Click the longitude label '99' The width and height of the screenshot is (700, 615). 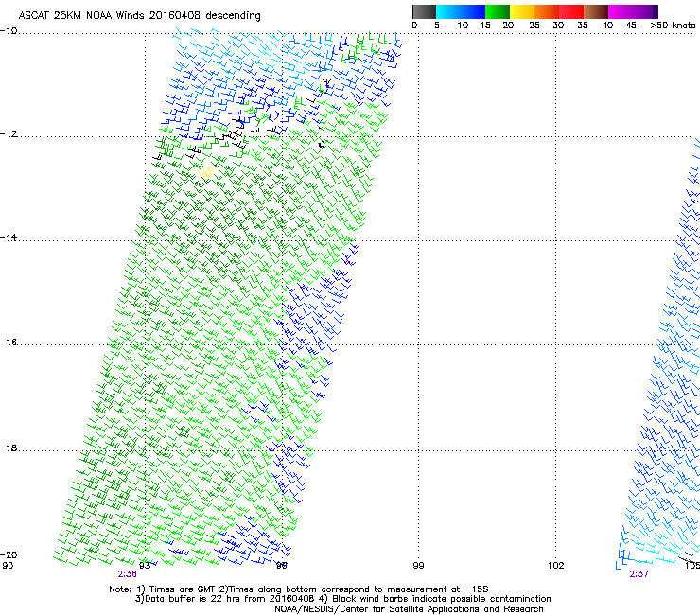point(418,566)
